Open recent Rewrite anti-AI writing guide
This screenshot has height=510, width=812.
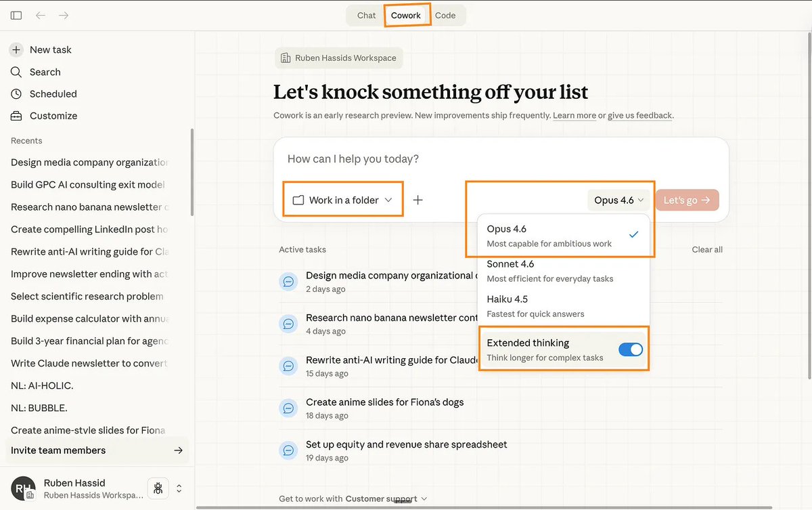[88, 251]
